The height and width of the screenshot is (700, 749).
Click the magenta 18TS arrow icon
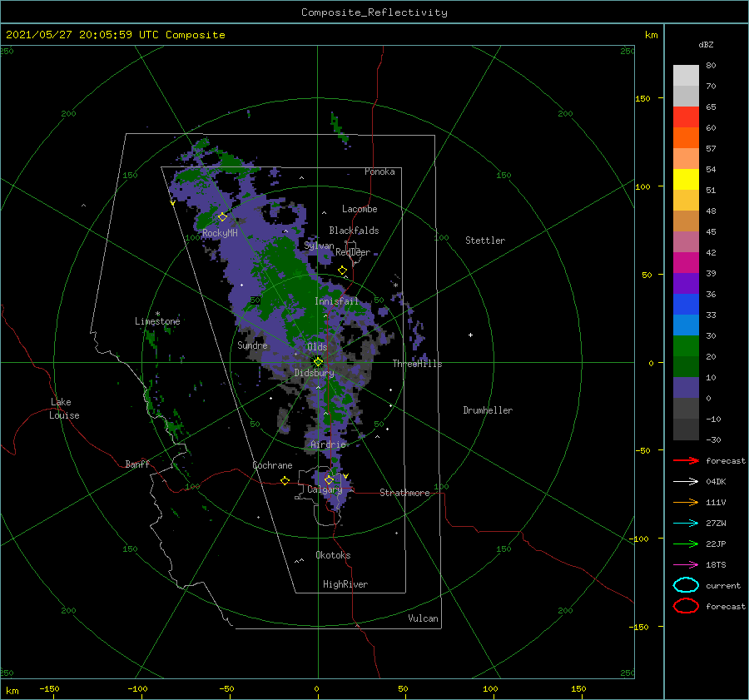click(686, 565)
